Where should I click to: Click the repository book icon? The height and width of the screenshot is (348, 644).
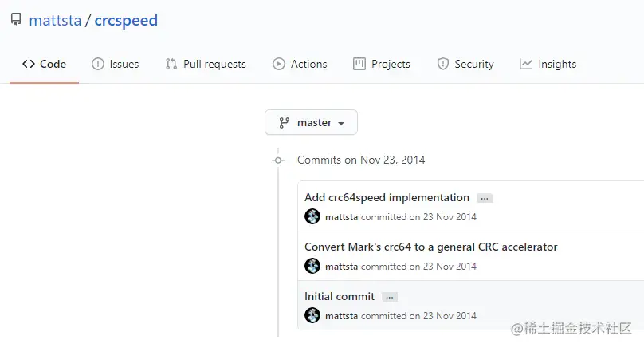point(16,21)
